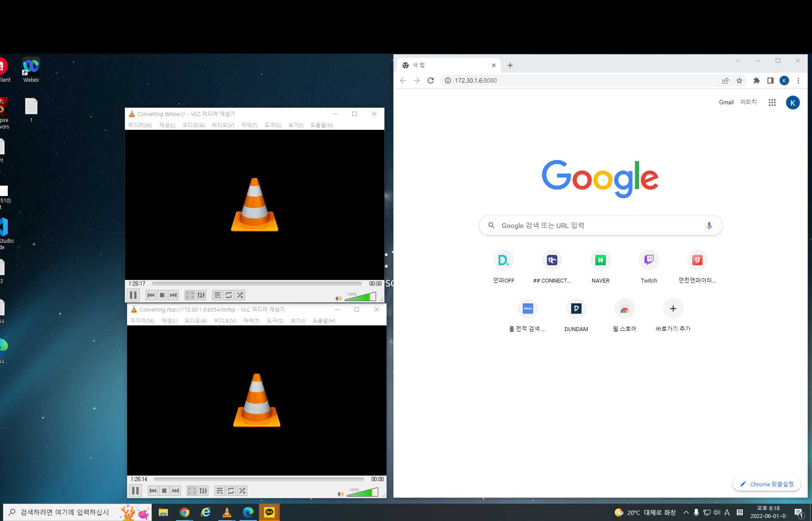Open extended settings in rtsp VLC window
This screenshot has width=812, height=521.
pyautogui.click(x=203, y=491)
